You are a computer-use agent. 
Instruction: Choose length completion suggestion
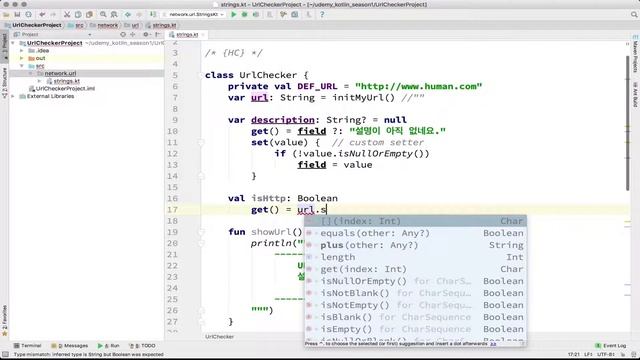[416, 257]
